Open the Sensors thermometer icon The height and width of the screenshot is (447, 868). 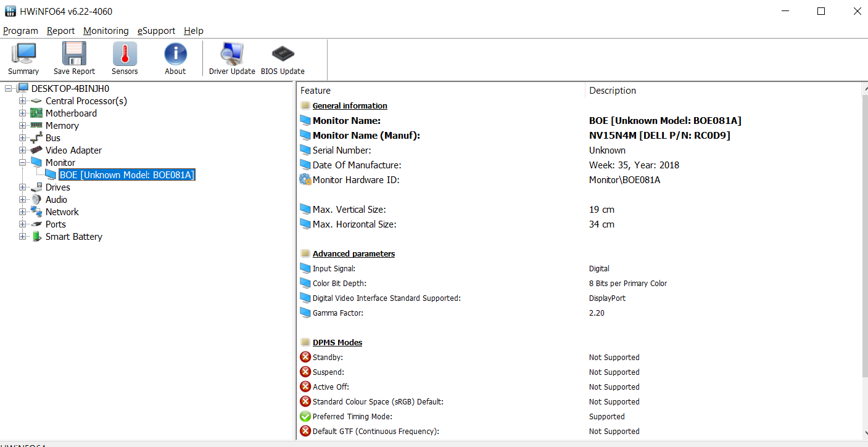tap(125, 55)
